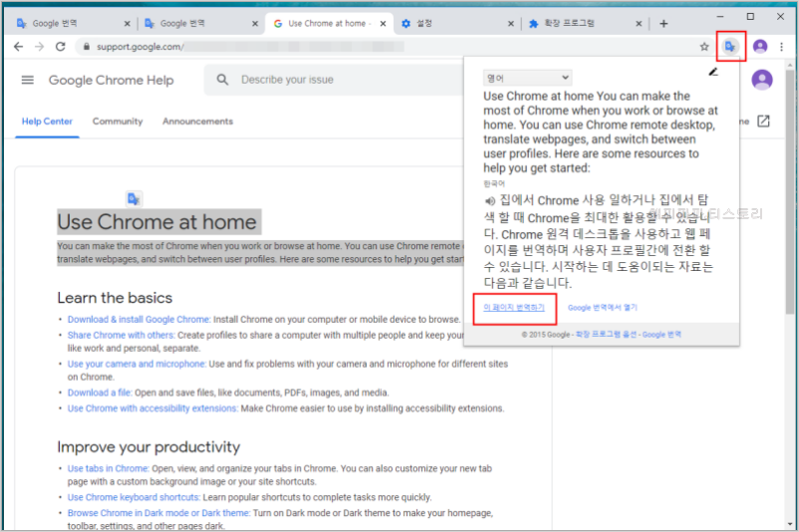Close the 설정 tab
The width and height of the screenshot is (799, 532).
pos(511,24)
